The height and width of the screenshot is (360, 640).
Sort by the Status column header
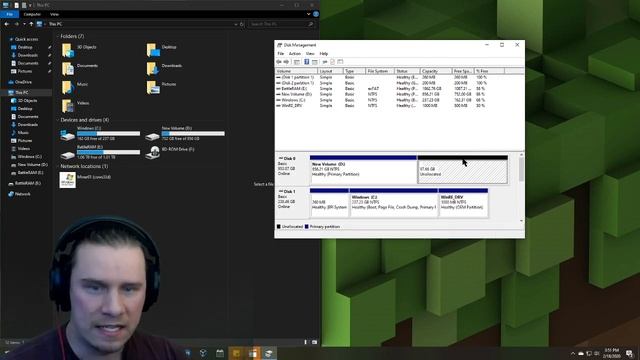[407, 71]
